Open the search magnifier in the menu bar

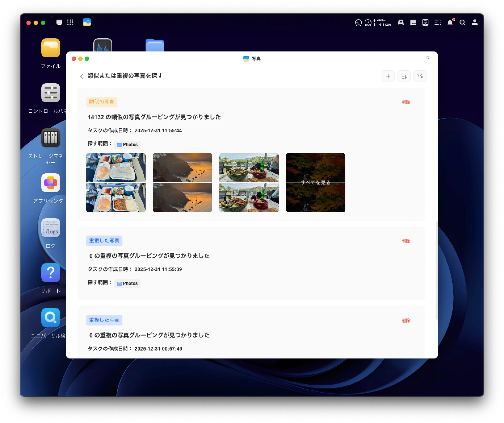click(462, 22)
